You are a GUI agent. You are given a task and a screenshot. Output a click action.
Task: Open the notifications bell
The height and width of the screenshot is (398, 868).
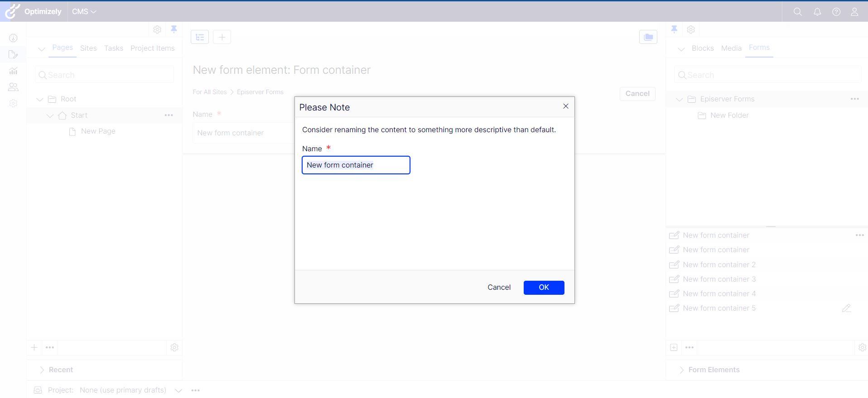817,12
